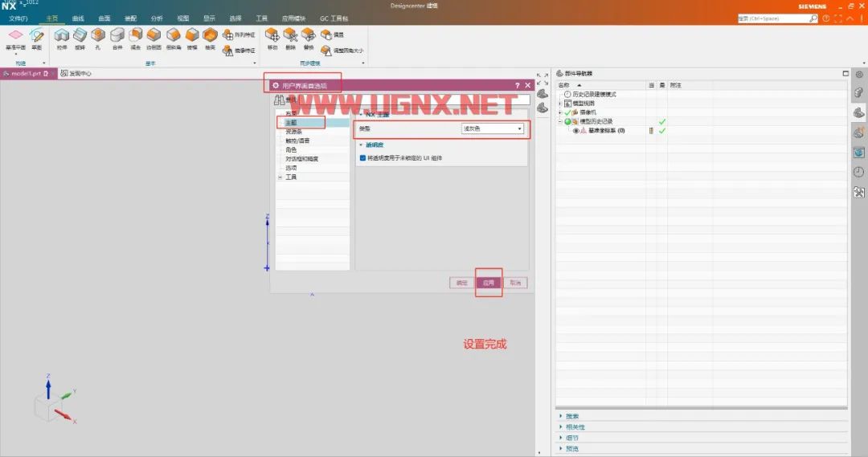The width and height of the screenshot is (868, 457).
Task: Click the 边倒圆 edge blend icon
Action: pyautogui.click(x=154, y=35)
